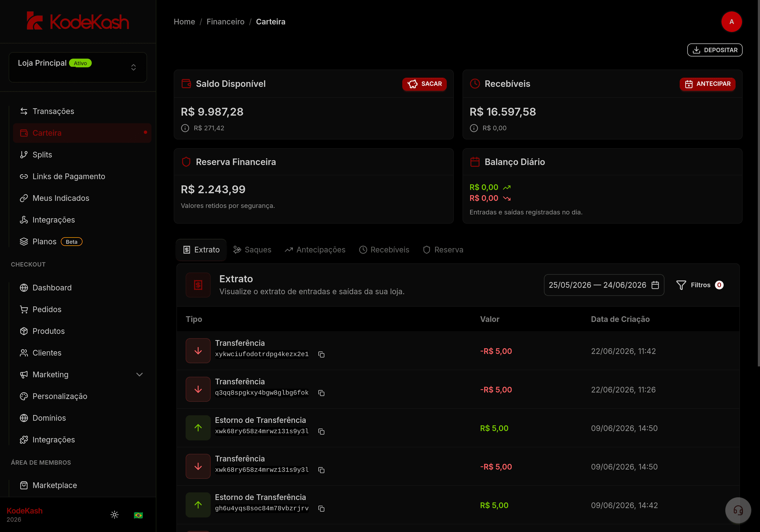Copy ID xykwciufodotrdpg4kezx2e1

[321, 354]
